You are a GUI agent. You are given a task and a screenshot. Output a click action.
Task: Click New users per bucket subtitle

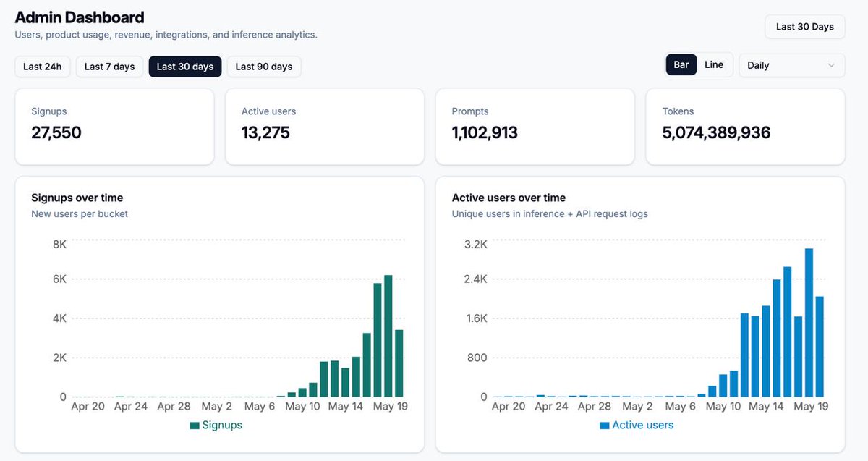click(x=80, y=214)
